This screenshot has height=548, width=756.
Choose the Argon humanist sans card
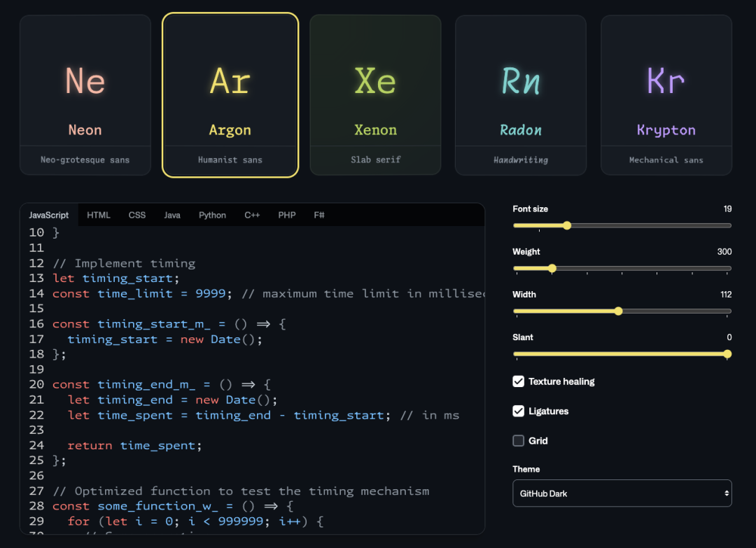click(x=230, y=95)
